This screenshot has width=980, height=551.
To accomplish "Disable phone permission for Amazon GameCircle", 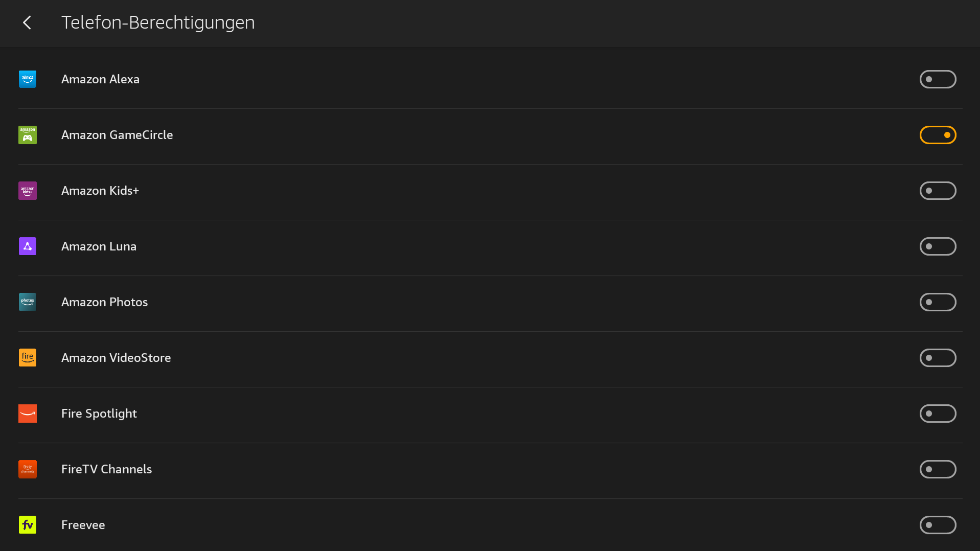I will click(x=938, y=135).
